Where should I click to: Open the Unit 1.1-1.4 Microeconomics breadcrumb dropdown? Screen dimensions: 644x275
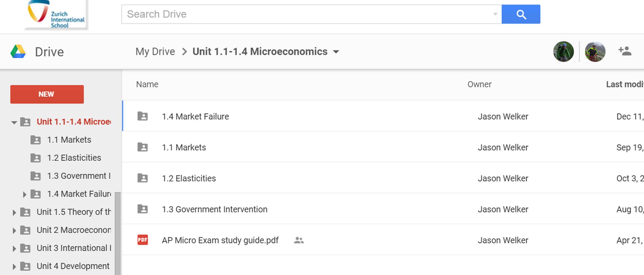click(x=336, y=52)
